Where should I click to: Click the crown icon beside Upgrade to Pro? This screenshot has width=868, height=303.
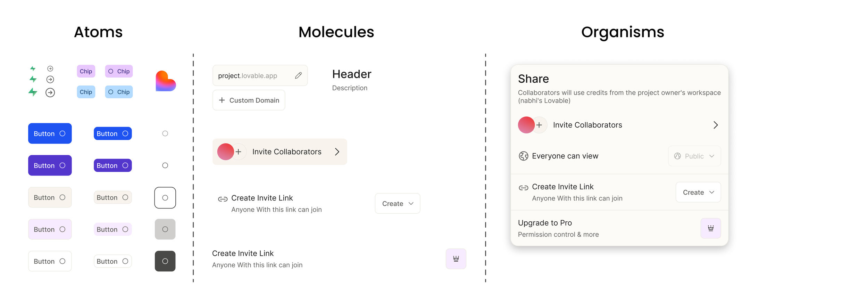(x=711, y=228)
